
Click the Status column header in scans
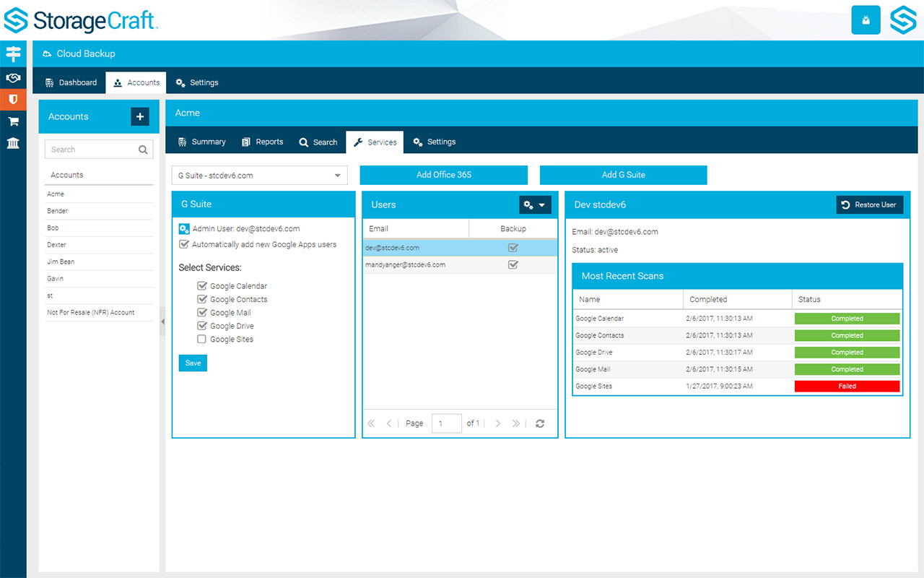tap(847, 299)
